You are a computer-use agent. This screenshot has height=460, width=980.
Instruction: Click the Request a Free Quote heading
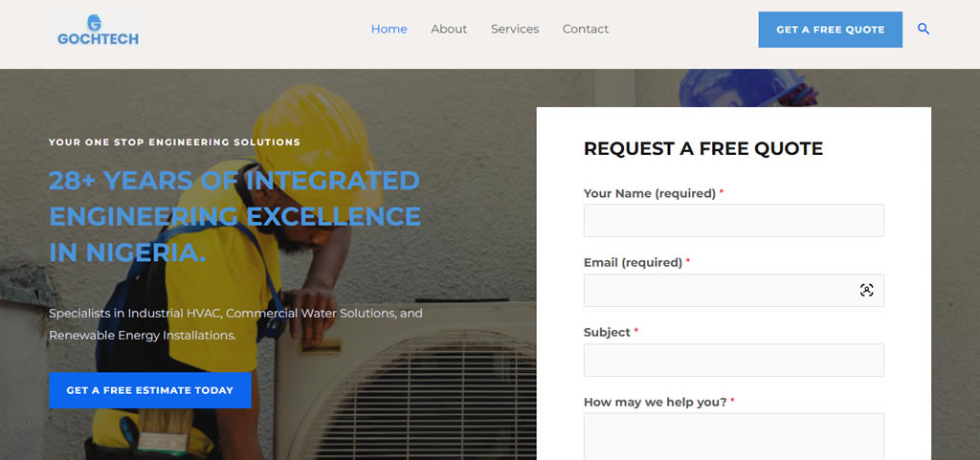(x=702, y=149)
